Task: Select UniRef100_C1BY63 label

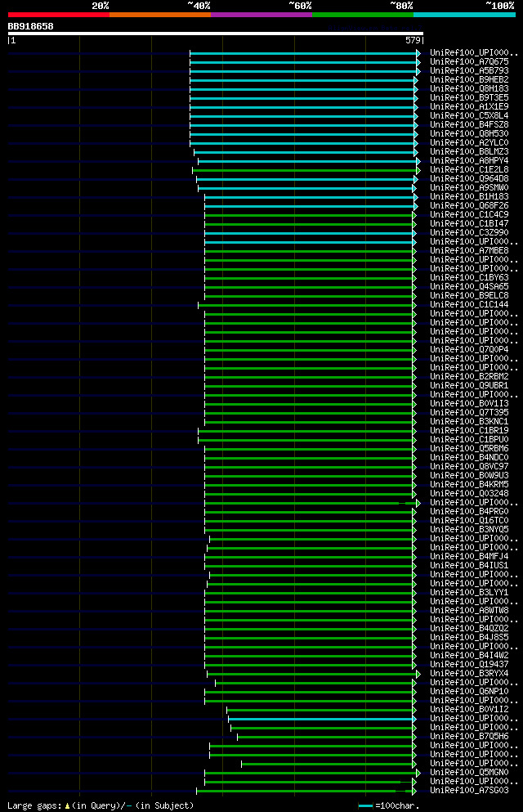Action: click(469, 277)
